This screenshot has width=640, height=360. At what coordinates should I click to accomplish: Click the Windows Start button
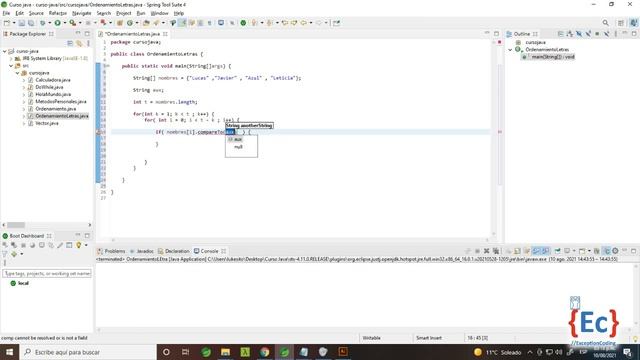pos(9,352)
